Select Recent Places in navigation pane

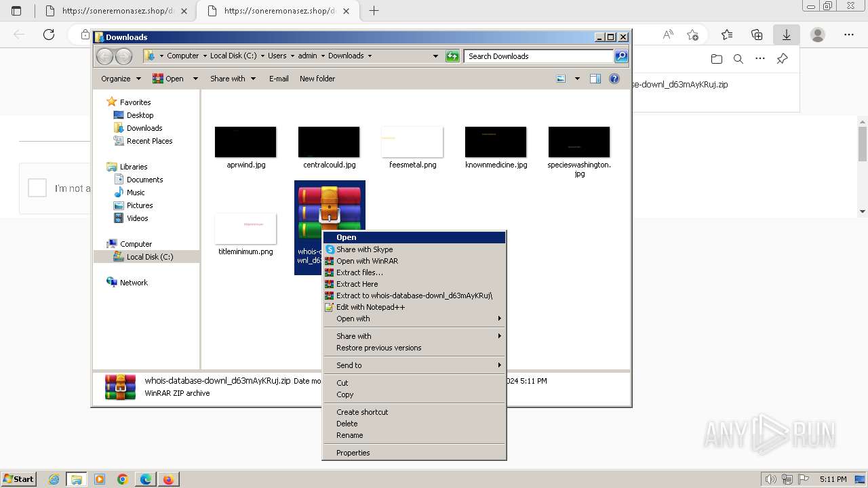pos(149,141)
